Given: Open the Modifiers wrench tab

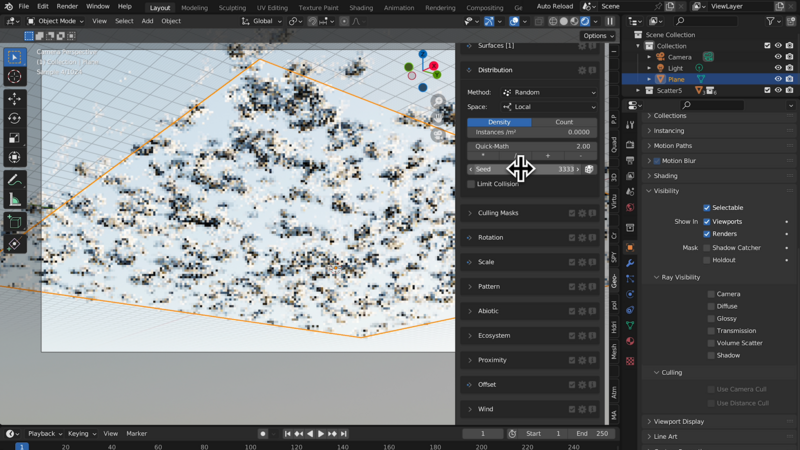Looking at the screenshot, I should pyautogui.click(x=630, y=263).
